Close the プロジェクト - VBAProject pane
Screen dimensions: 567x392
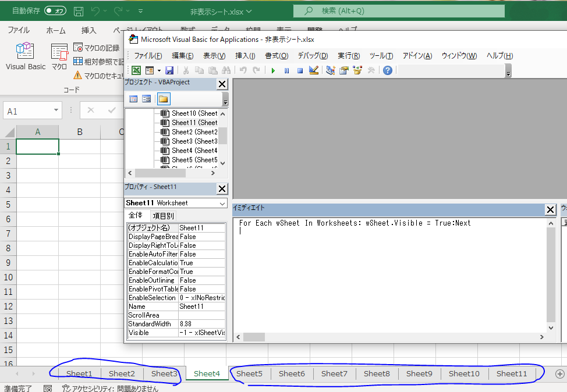pyautogui.click(x=222, y=84)
